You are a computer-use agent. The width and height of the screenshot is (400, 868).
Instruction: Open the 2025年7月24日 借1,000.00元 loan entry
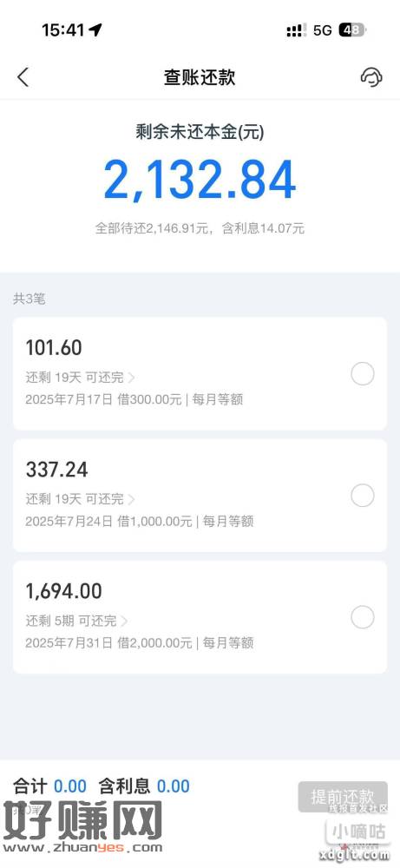pos(200,496)
